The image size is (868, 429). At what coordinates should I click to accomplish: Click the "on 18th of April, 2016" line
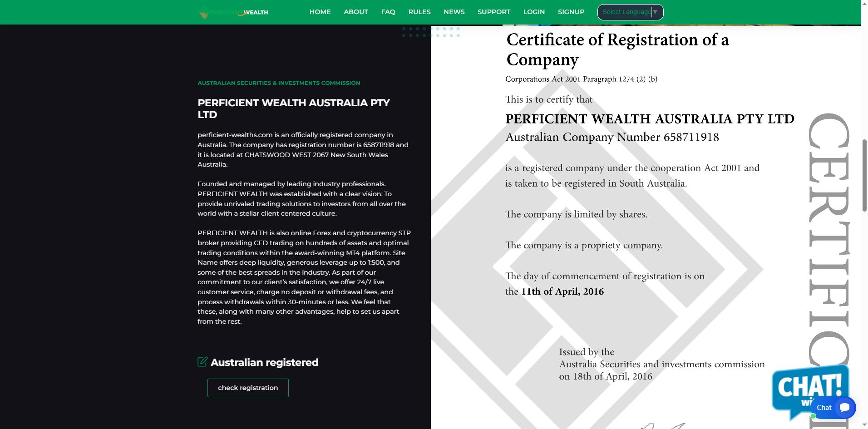click(606, 376)
